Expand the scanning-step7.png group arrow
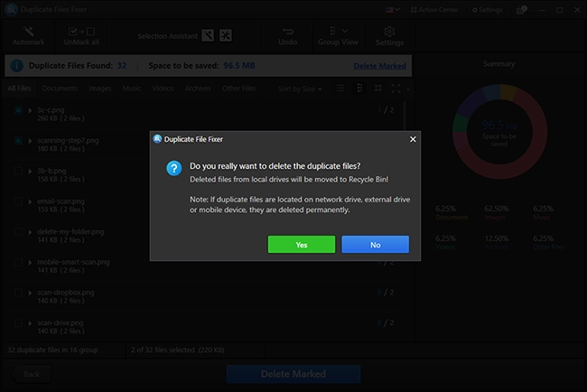 (x=30, y=141)
